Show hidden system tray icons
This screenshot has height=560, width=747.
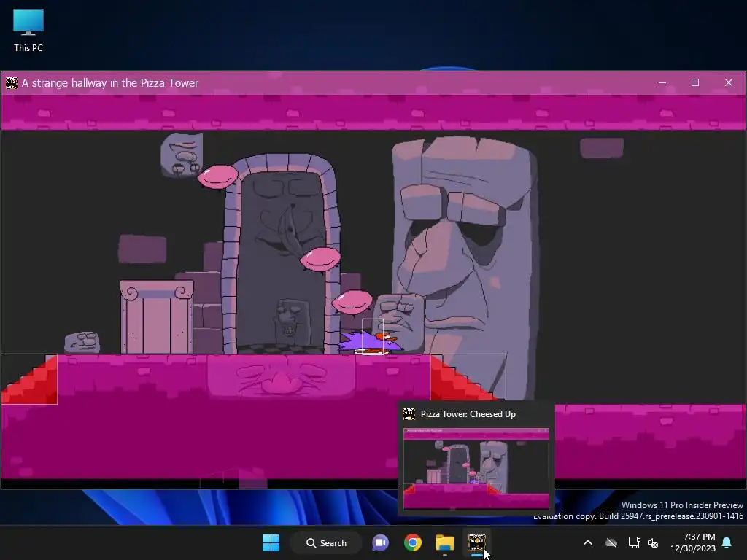pyautogui.click(x=588, y=542)
